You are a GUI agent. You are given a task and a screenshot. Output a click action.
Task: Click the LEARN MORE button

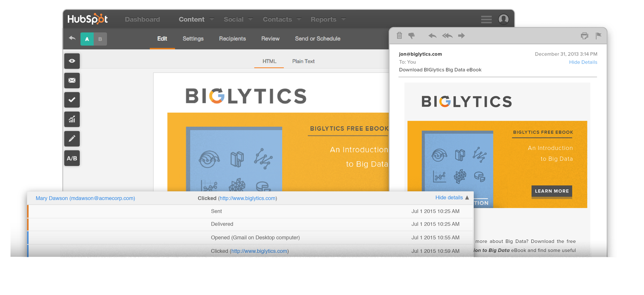pos(552,191)
